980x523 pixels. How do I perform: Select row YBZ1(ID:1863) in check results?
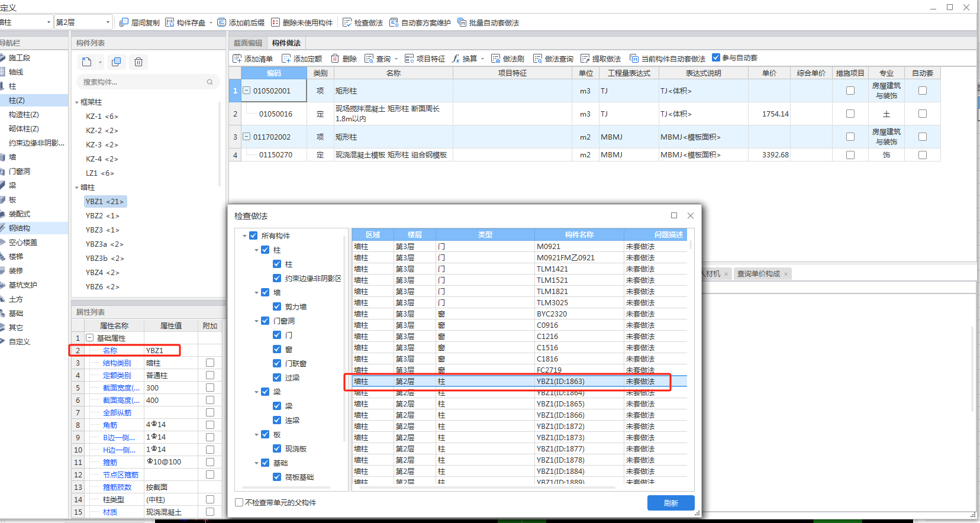point(520,382)
